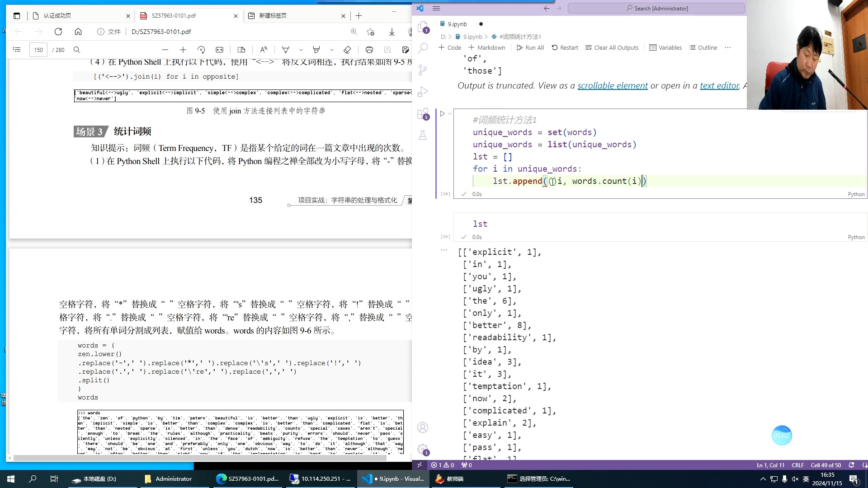Switch to the 新建标签页 browser tab
868x488 pixels.
296,15
